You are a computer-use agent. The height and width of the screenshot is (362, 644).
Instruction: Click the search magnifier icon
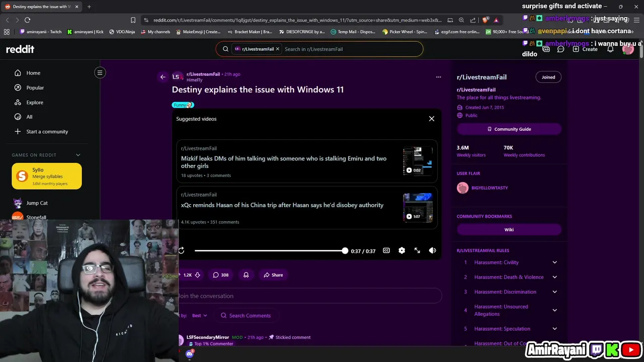pyautogui.click(x=225, y=49)
